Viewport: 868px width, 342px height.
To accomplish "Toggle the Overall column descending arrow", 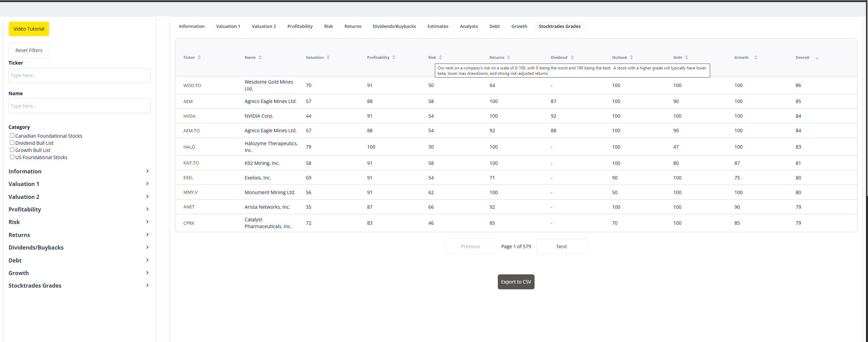I will [817, 58].
